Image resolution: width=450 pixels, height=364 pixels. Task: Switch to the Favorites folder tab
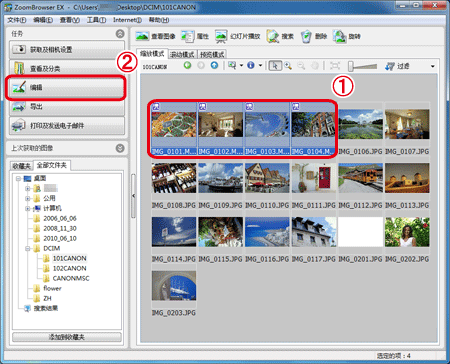(22, 166)
